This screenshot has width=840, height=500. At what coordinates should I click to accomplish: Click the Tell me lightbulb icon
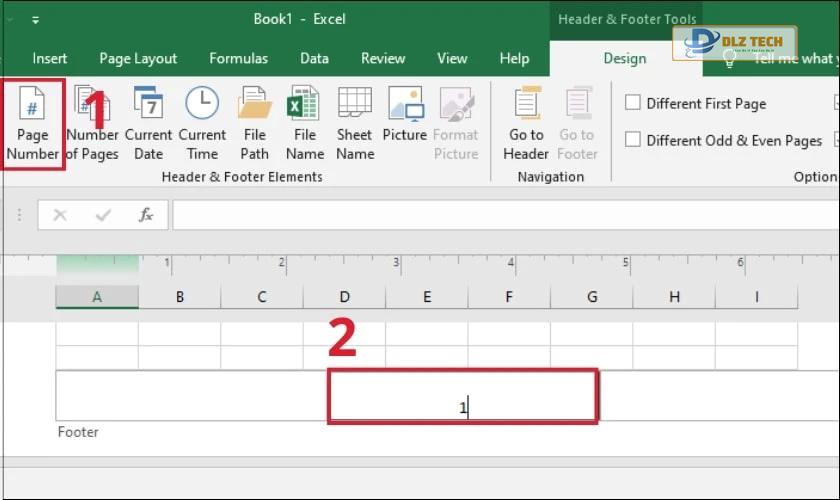pyautogui.click(x=729, y=58)
